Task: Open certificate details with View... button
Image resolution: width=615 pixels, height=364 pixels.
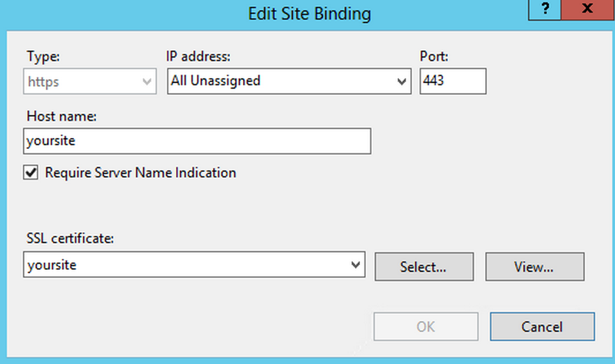Action: coord(535,266)
